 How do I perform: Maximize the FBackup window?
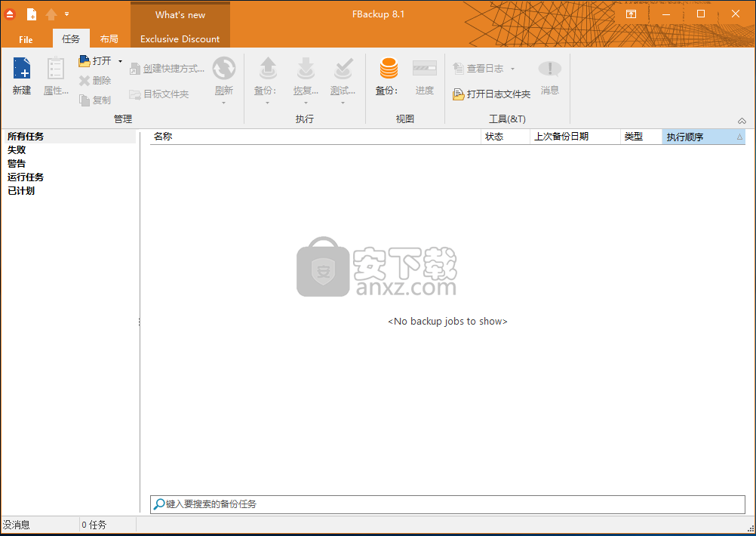tap(701, 14)
